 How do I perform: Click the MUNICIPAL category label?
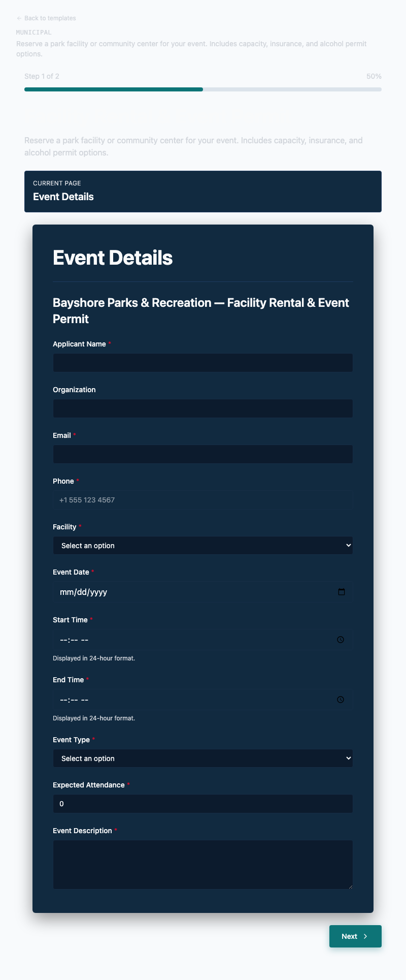(34, 32)
